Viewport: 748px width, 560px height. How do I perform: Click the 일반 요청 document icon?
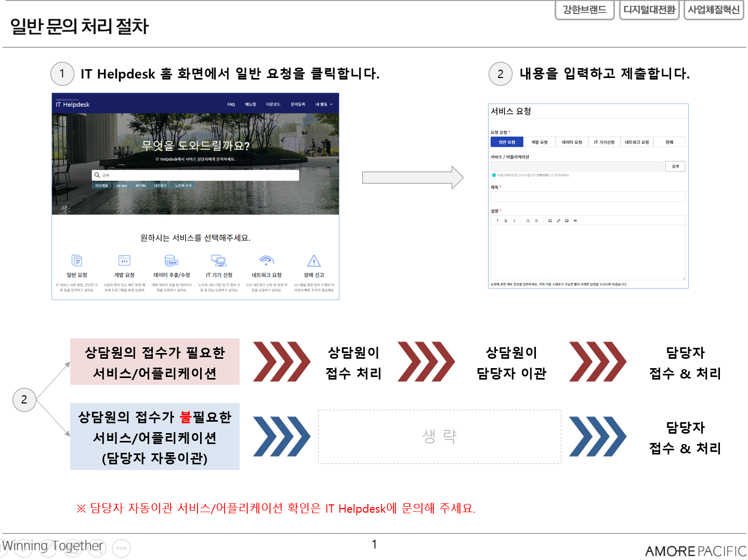click(x=77, y=261)
